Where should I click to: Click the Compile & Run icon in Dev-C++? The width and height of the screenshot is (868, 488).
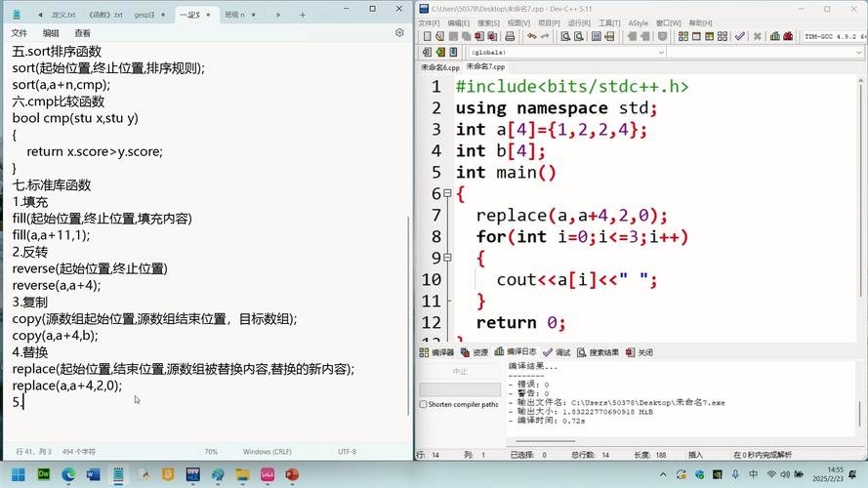pyautogui.click(x=709, y=36)
